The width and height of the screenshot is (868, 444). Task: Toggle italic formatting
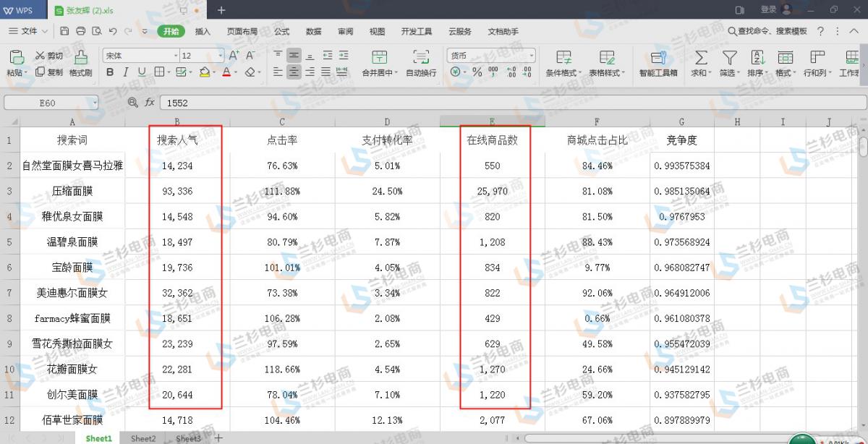126,72
